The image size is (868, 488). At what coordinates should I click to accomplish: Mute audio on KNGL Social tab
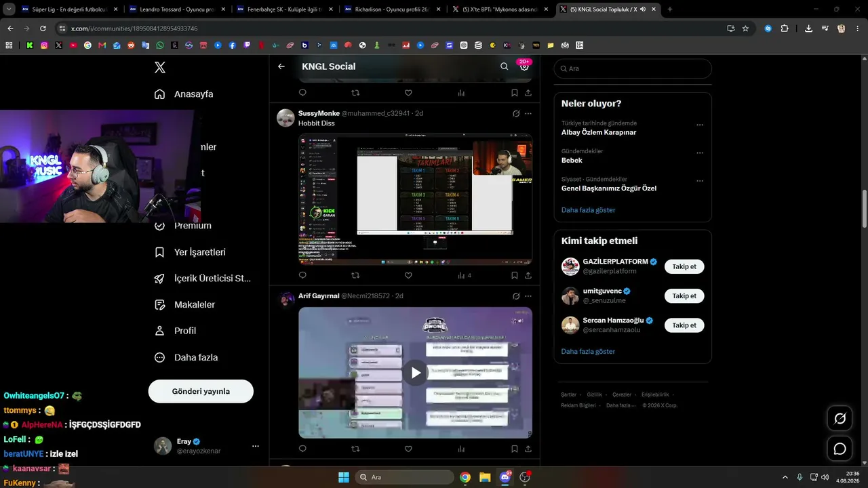642,9
